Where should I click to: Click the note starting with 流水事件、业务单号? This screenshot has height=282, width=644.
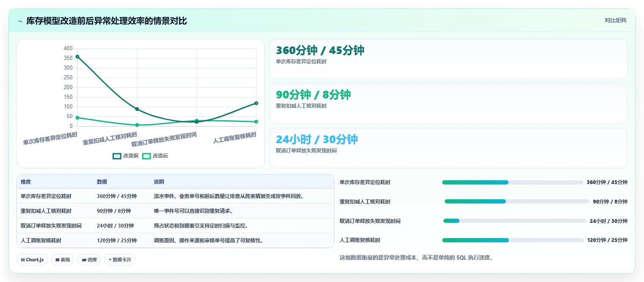(229, 196)
